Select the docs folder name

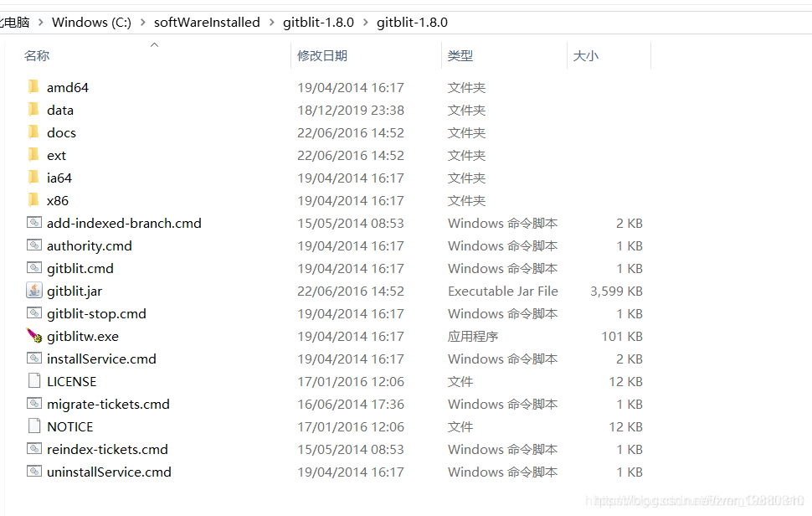tap(62, 132)
